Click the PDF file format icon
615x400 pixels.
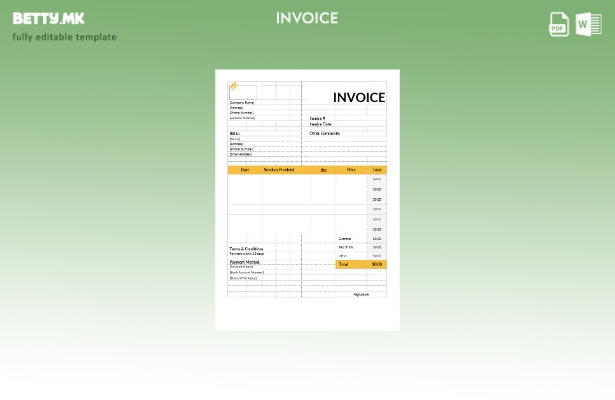pyautogui.click(x=559, y=24)
